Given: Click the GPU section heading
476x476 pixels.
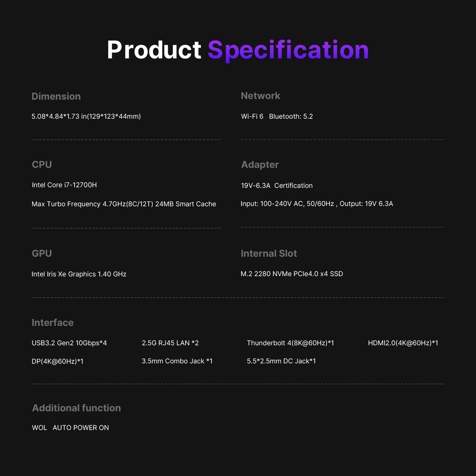Looking at the screenshot, I should pyautogui.click(x=42, y=254).
